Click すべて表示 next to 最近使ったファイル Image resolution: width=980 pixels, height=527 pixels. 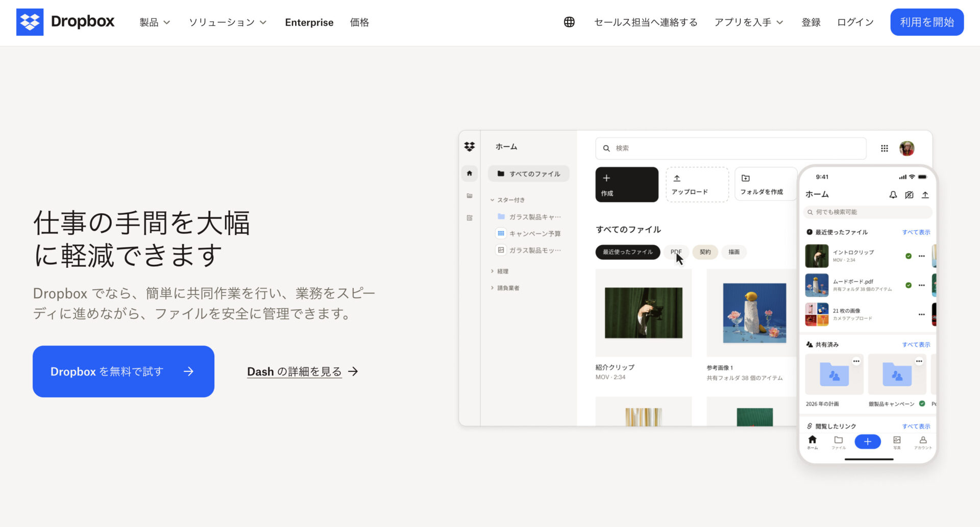pyautogui.click(x=916, y=232)
